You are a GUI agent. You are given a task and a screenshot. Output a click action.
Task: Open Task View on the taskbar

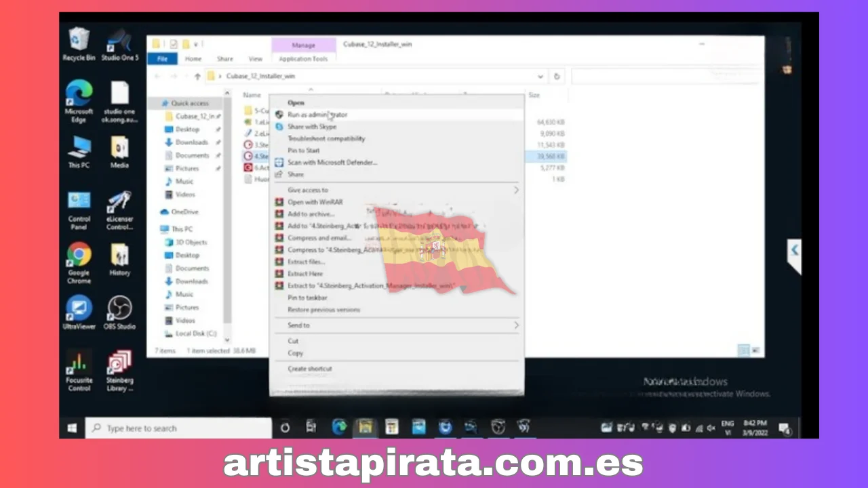pyautogui.click(x=311, y=427)
